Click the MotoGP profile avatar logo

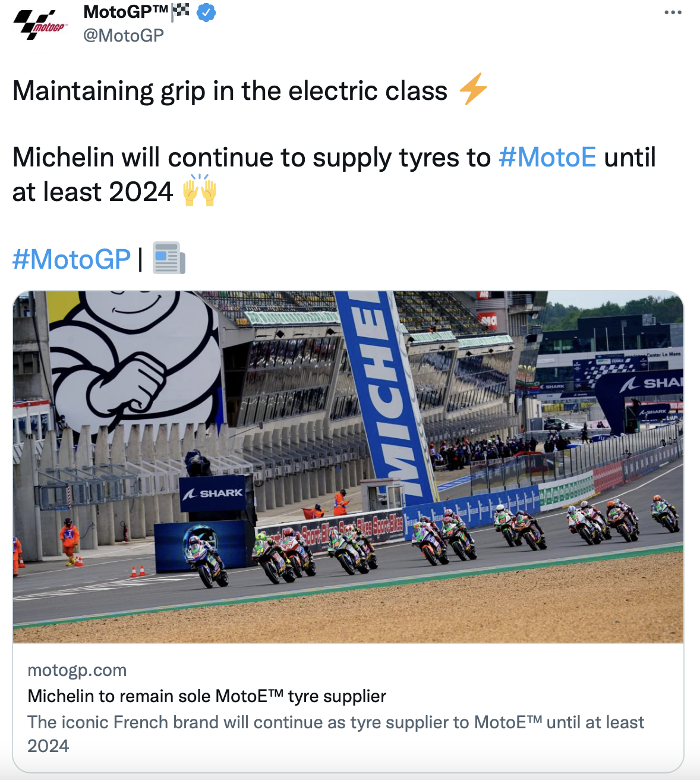pos(40,24)
